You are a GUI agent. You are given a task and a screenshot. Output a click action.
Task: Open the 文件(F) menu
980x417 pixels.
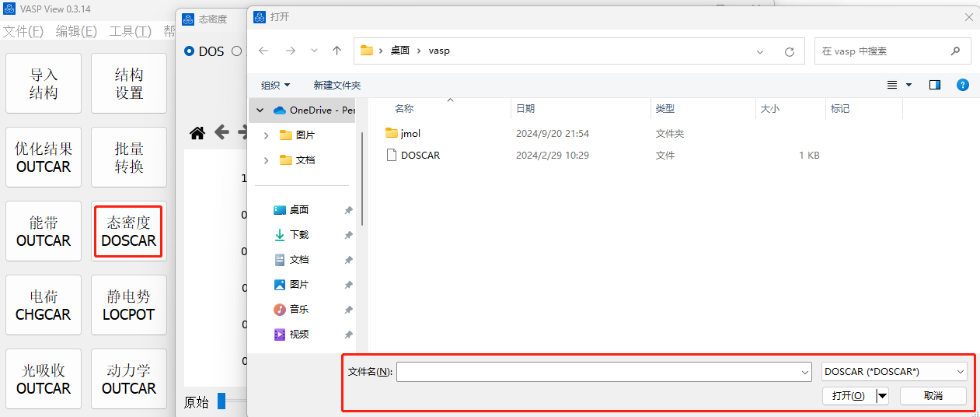(23, 31)
